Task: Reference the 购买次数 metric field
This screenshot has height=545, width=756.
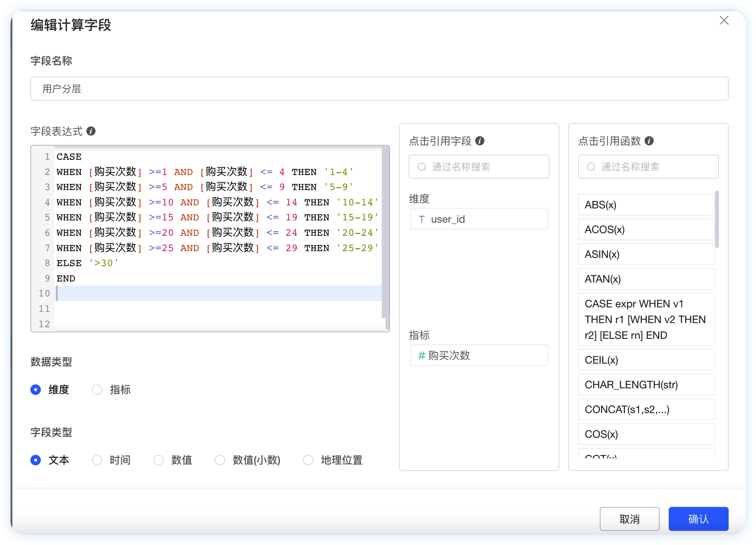Action: pos(479,355)
